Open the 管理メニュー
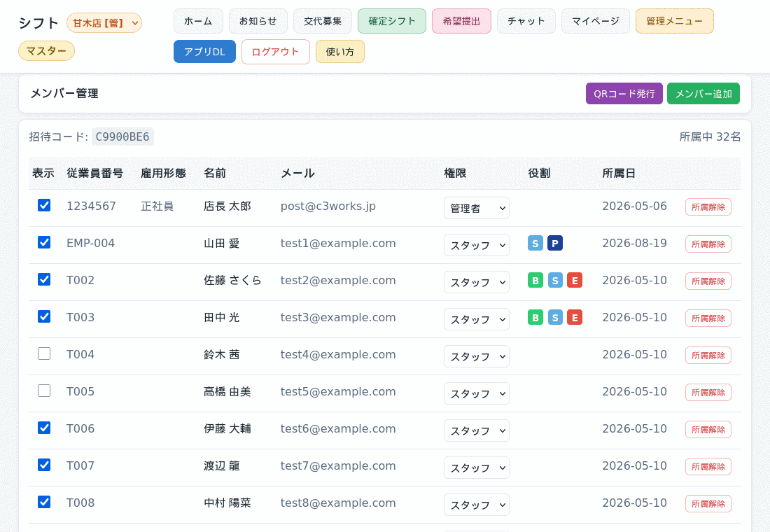The height and width of the screenshot is (532, 770). pos(675,21)
